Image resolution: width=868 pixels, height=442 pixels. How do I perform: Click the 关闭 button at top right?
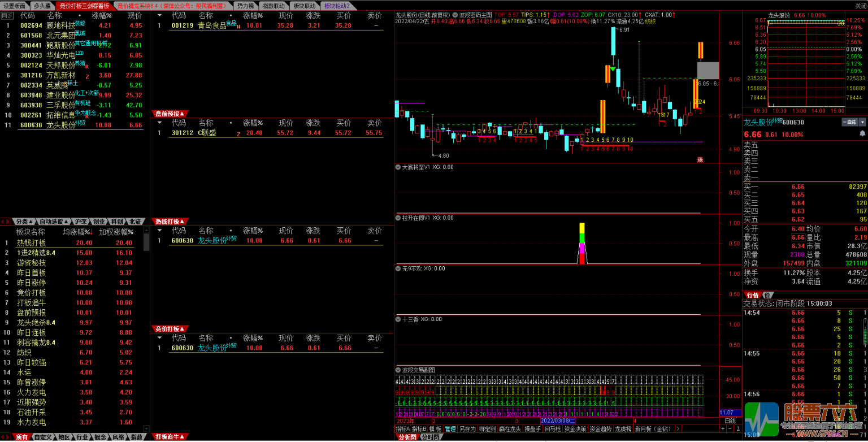[860, 6]
